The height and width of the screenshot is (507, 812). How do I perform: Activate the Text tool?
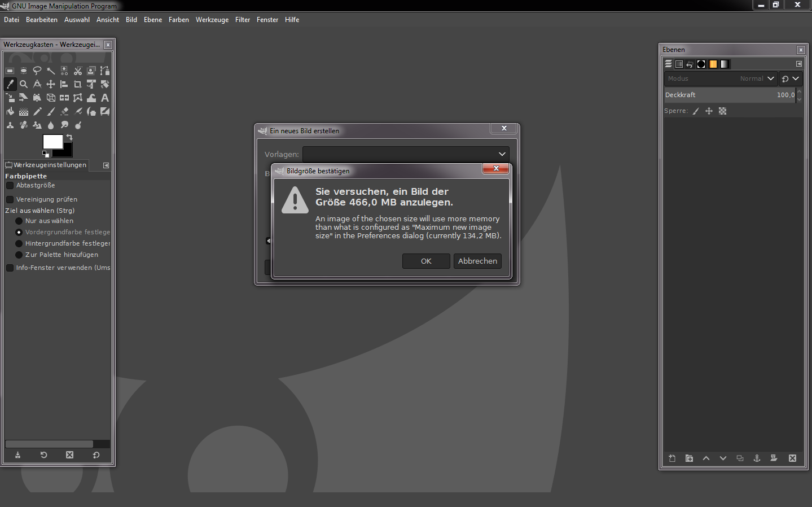pos(105,98)
